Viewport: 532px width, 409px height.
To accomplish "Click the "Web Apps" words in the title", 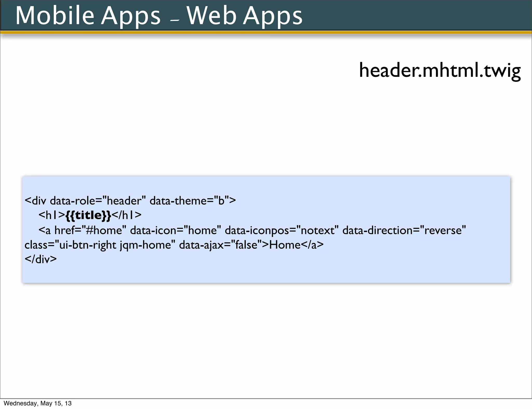I will pos(244,16).
